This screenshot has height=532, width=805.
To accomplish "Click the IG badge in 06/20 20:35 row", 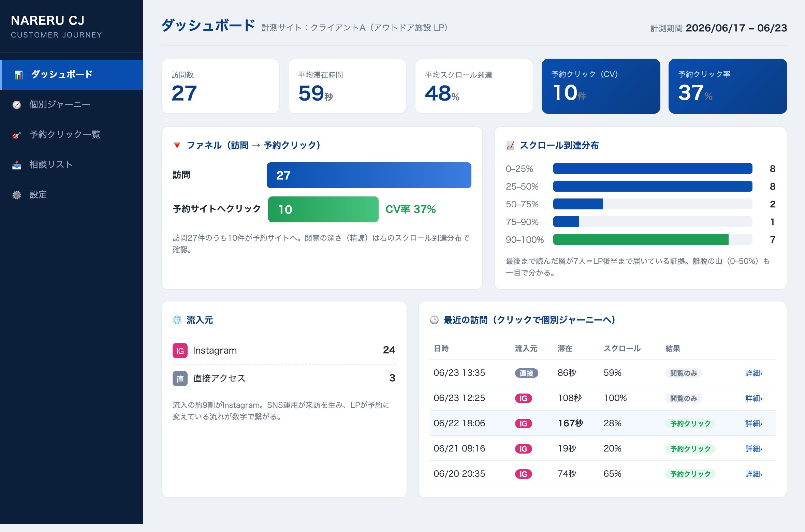I will 523,474.
